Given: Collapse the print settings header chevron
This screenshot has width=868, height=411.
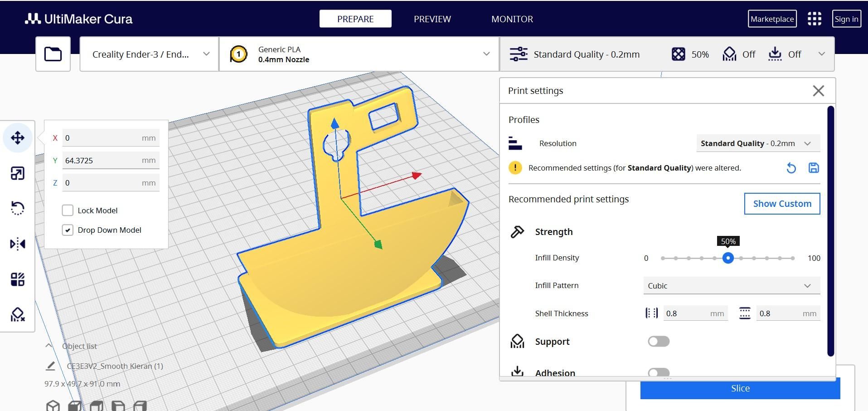Looking at the screenshot, I should pyautogui.click(x=822, y=54).
